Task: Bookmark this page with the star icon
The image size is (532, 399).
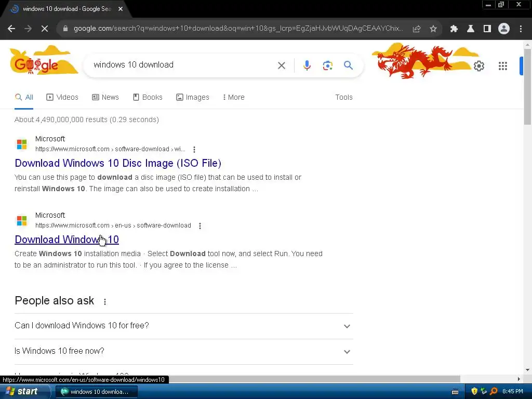Action: [433, 29]
